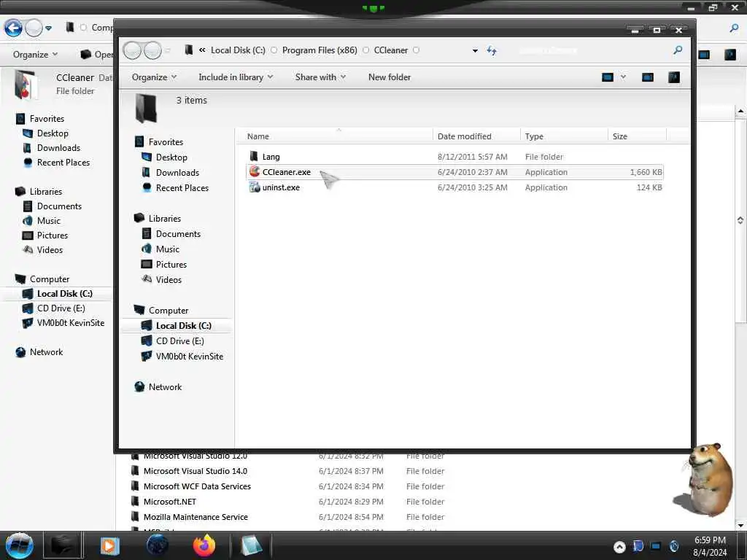The height and width of the screenshot is (560, 747).
Task: Open the Share with dropdown
Action: [321, 77]
